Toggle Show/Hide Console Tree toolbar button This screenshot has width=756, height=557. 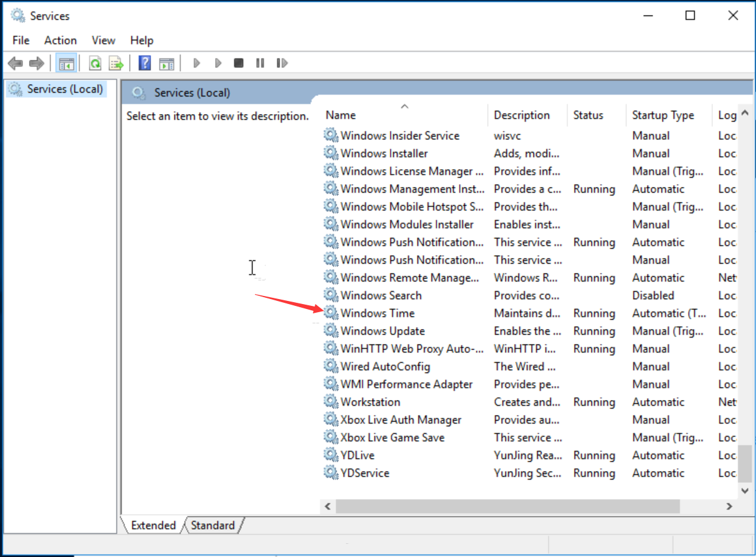coord(65,63)
